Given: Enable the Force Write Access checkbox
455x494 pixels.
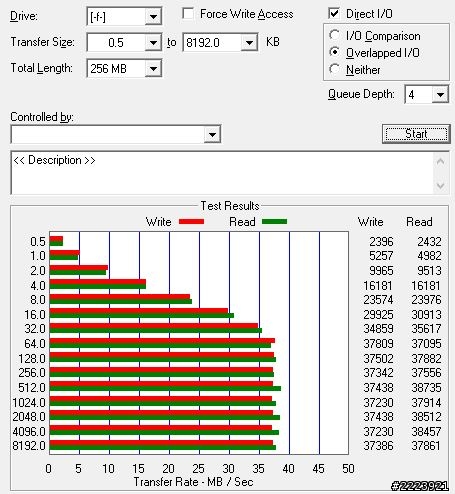Looking at the screenshot, I should coord(188,14).
